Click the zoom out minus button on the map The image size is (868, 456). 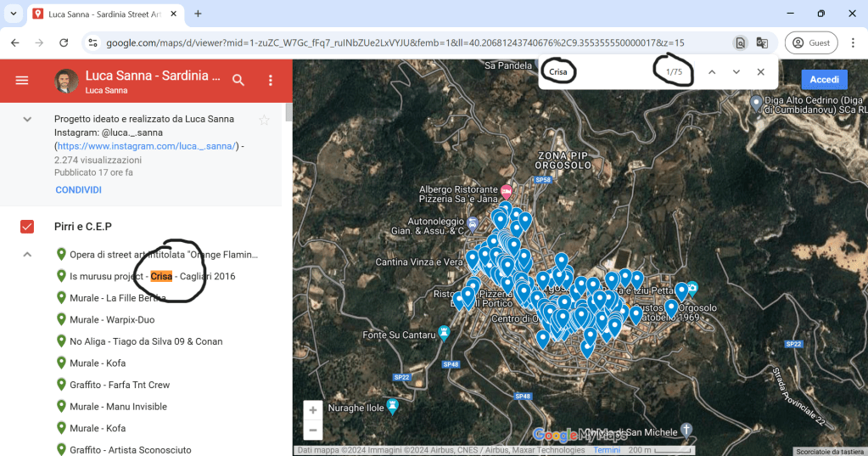(x=313, y=431)
